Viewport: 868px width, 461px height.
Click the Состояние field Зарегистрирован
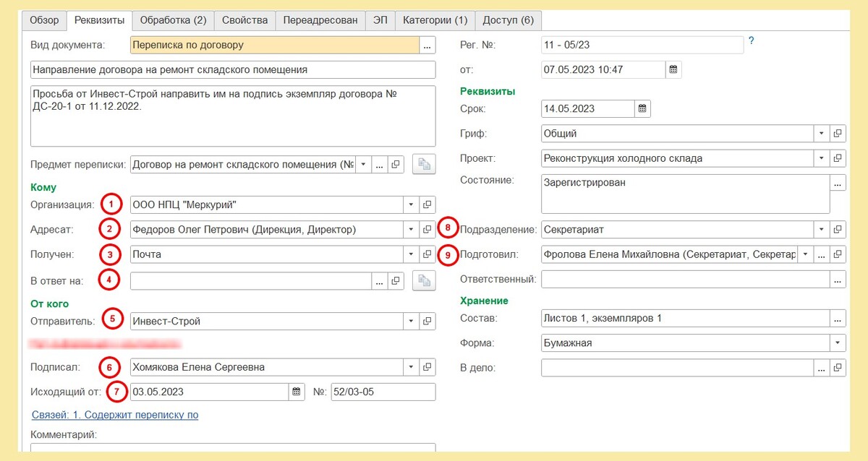(x=685, y=193)
